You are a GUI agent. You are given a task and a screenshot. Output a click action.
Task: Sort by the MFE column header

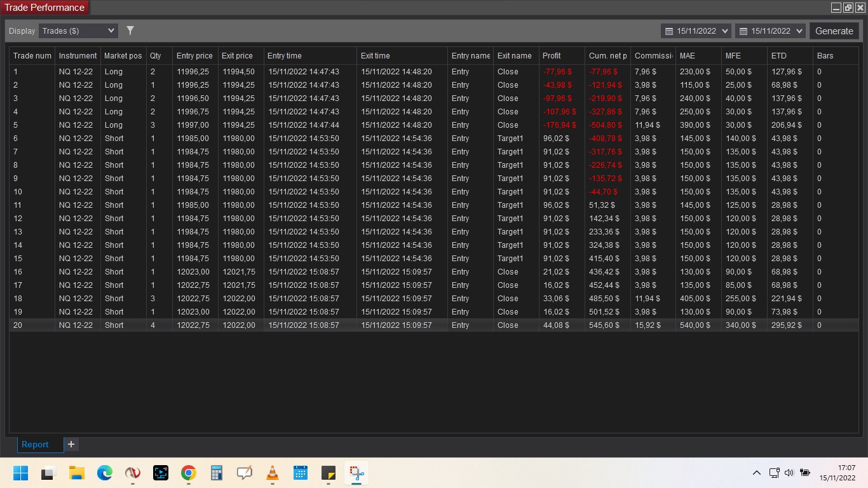coord(744,56)
